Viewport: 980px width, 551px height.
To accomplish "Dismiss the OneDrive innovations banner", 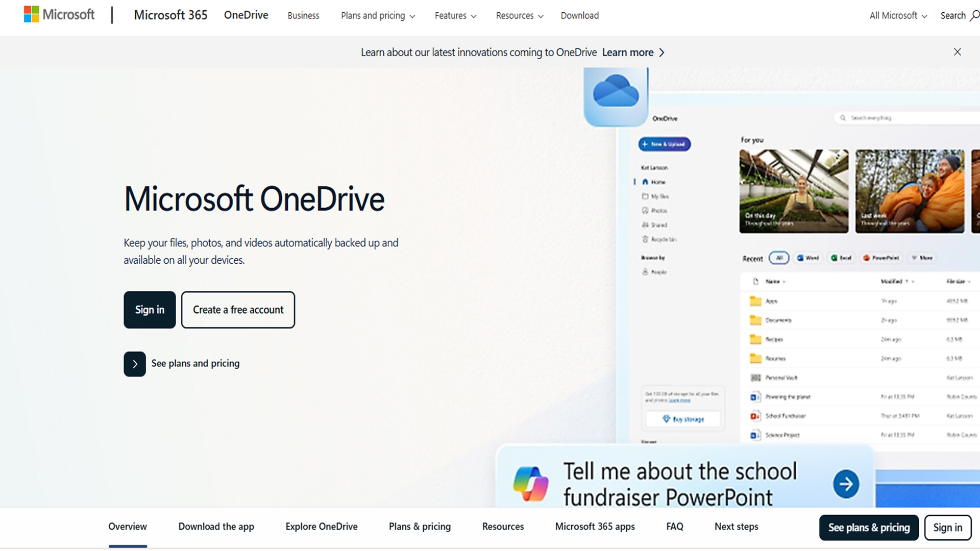I will (x=957, y=52).
